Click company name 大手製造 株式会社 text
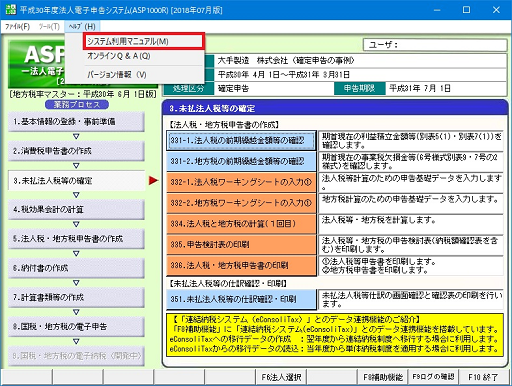Screen dimensions: 512x386 click(286, 60)
